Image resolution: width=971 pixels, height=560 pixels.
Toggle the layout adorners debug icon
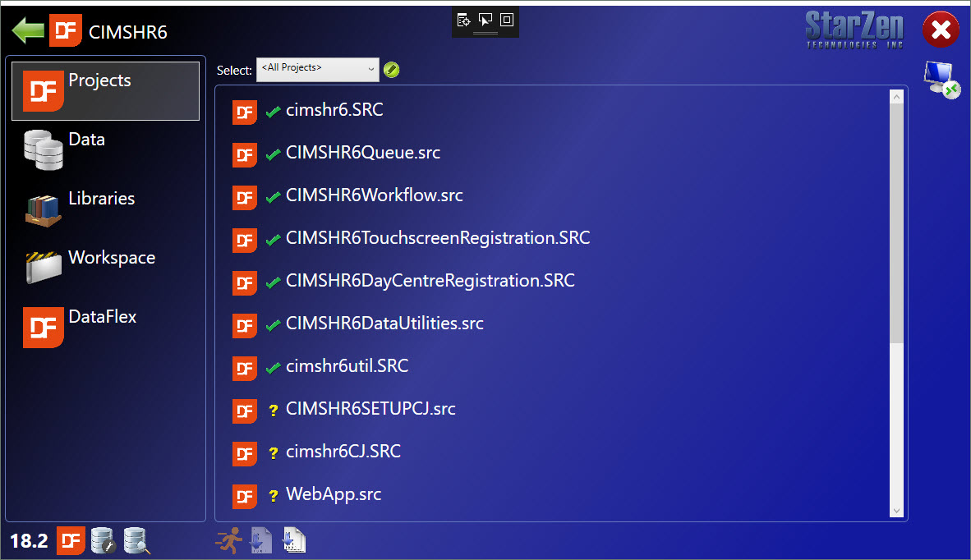coord(507,20)
